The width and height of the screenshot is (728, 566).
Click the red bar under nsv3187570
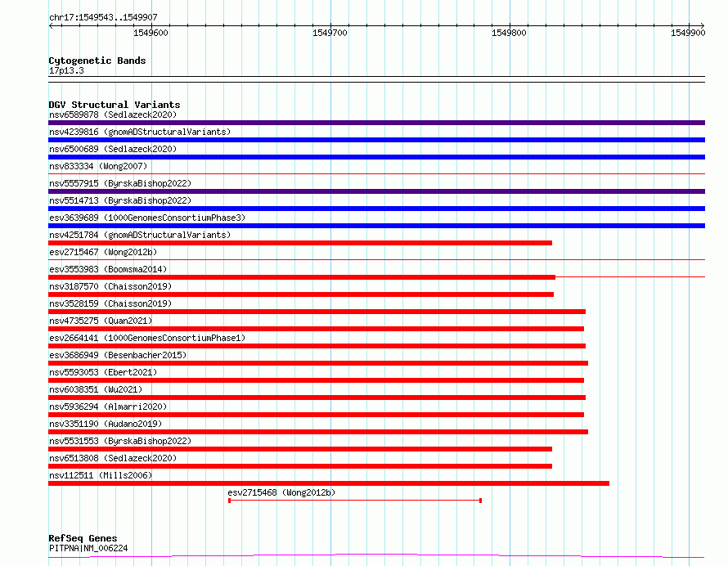coord(301,294)
